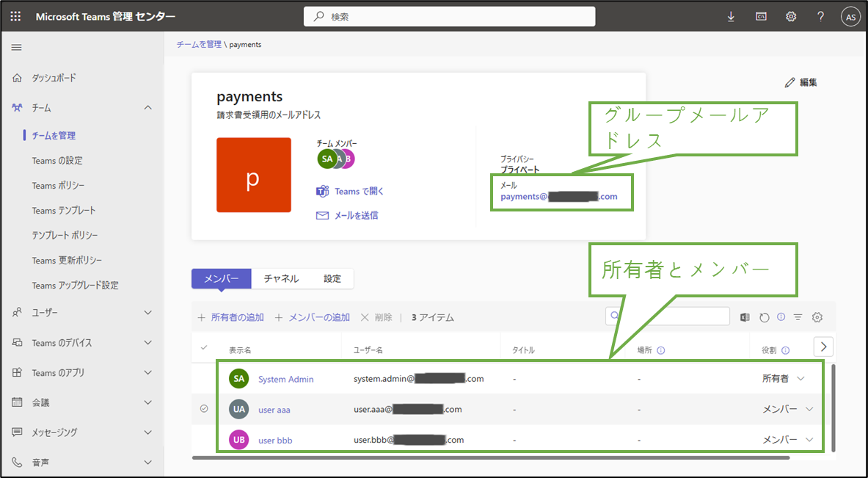Open the AS account avatar menu

851,17
